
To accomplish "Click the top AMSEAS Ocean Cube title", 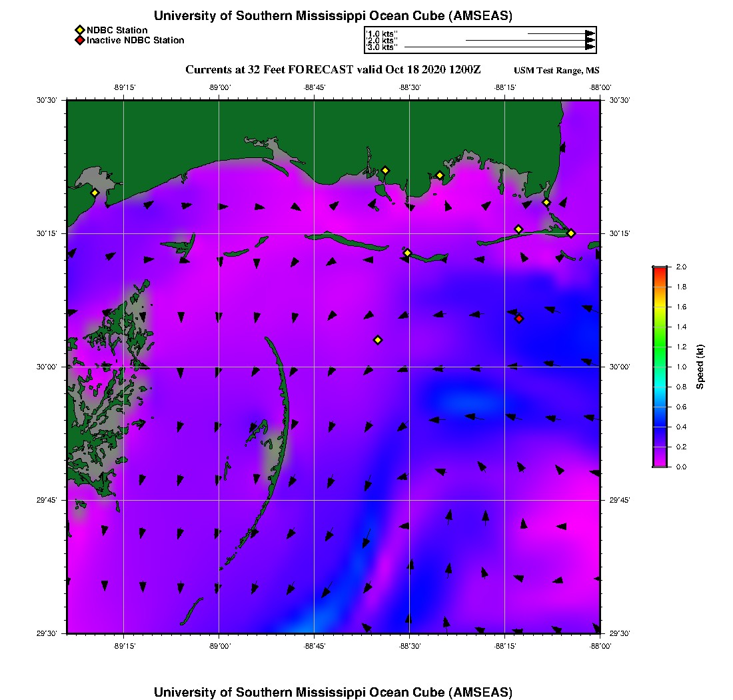I will [x=333, y=16].
